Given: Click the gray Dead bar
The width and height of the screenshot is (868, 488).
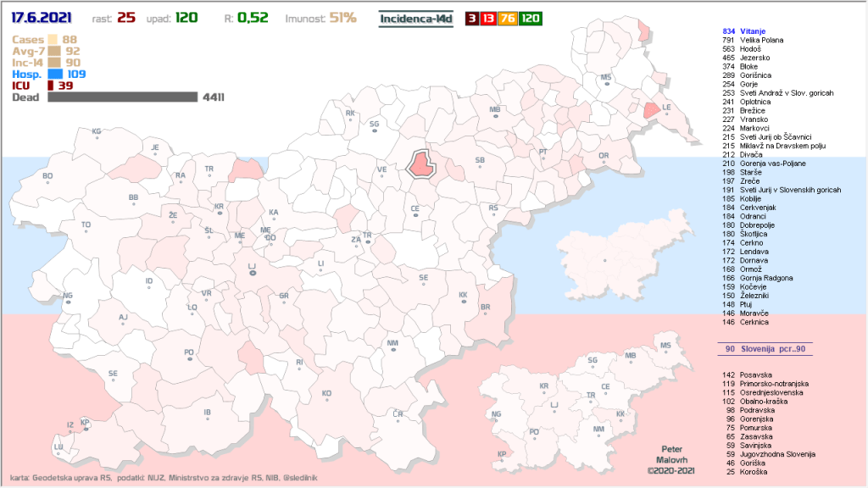Looking at the screenshot, I should point(123,97).
